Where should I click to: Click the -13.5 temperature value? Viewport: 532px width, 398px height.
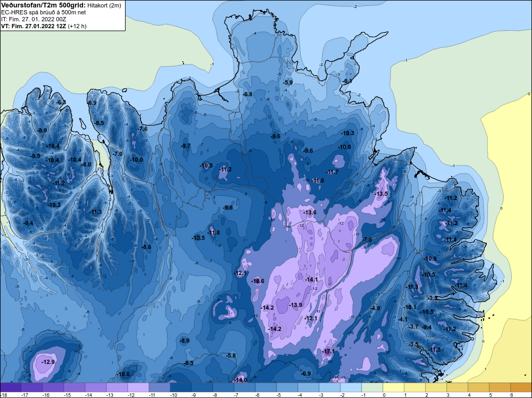point(381,194)
